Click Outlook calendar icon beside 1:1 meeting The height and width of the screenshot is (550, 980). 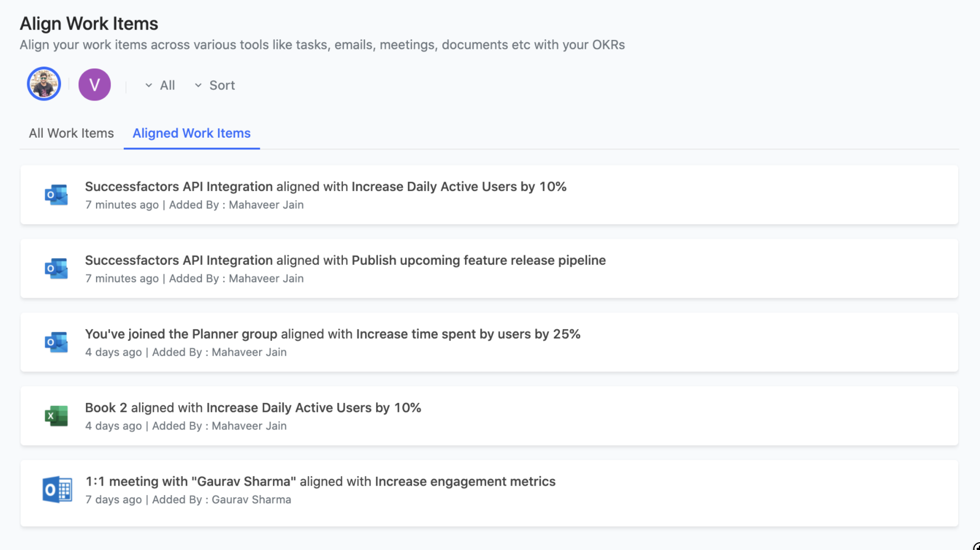click(57, 490)
